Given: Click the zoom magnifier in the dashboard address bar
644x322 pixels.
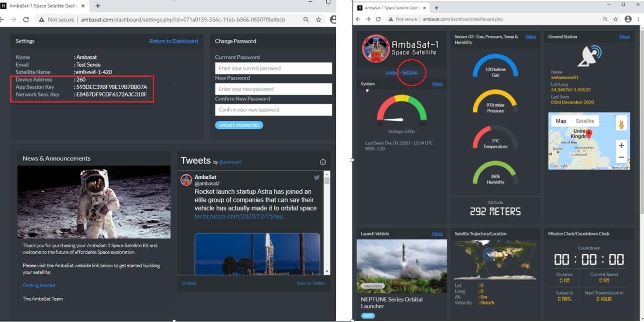Looking at the screenshot, I should [605, 19].
